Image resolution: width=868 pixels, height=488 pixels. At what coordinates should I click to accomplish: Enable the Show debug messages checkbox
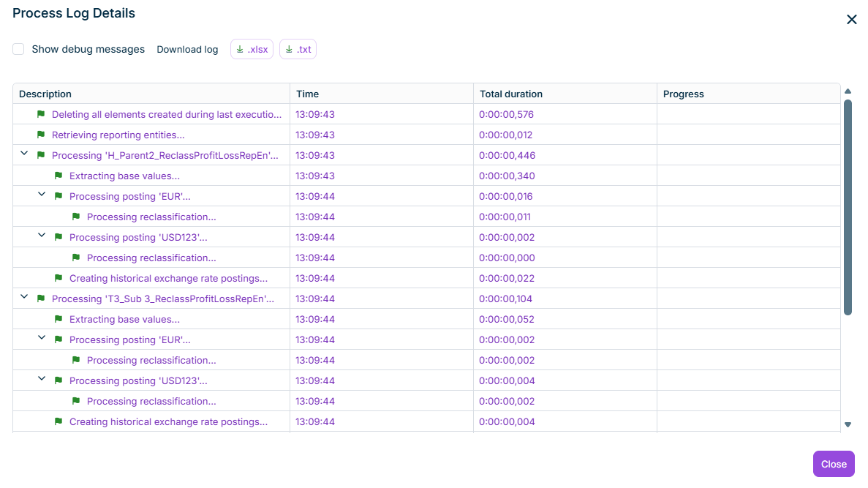click(18, 49)
